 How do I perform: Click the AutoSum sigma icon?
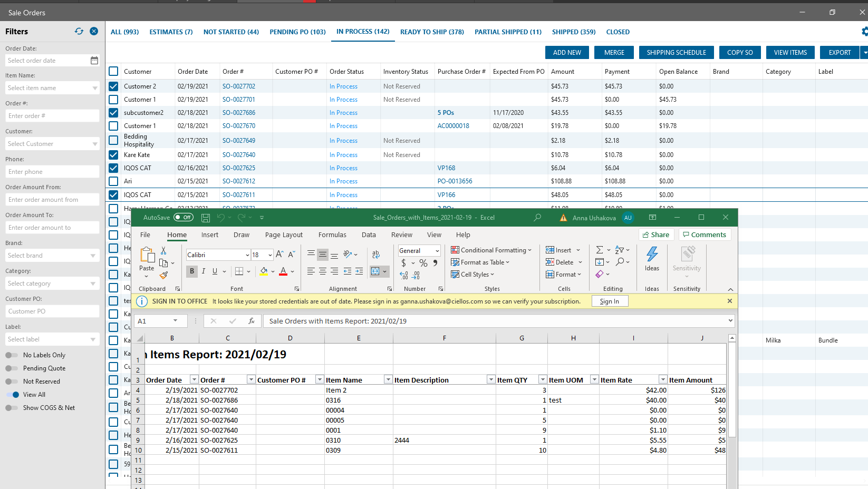[600, 250]
